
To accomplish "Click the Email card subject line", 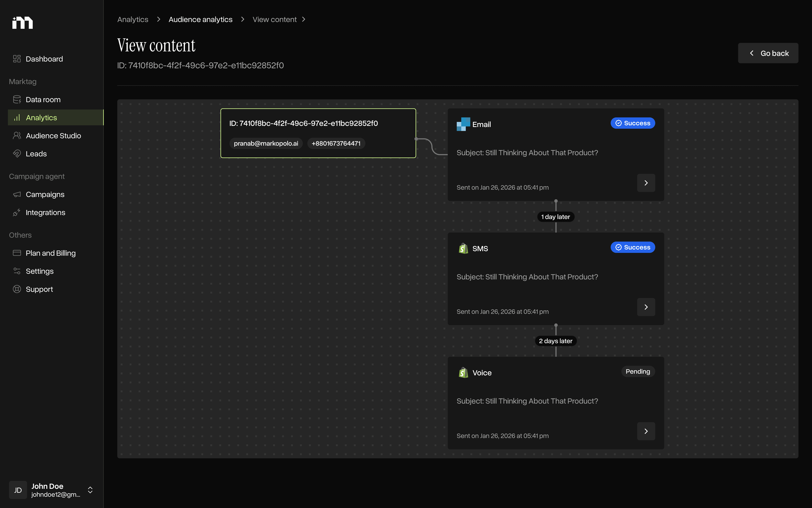I will point(527,153).
